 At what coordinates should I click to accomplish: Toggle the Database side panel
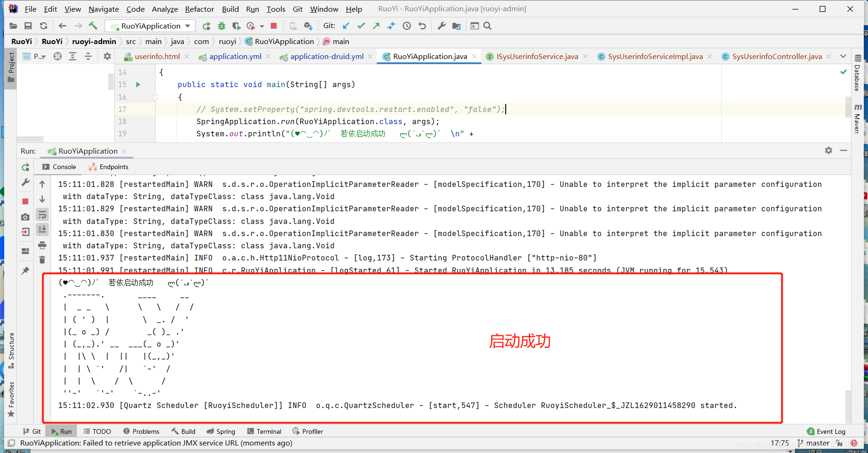[858, 73]
